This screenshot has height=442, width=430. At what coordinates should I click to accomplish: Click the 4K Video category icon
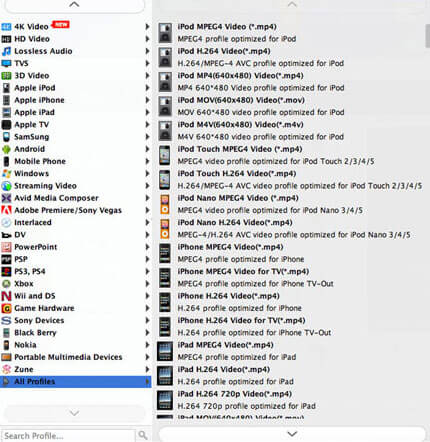[6, 27]
